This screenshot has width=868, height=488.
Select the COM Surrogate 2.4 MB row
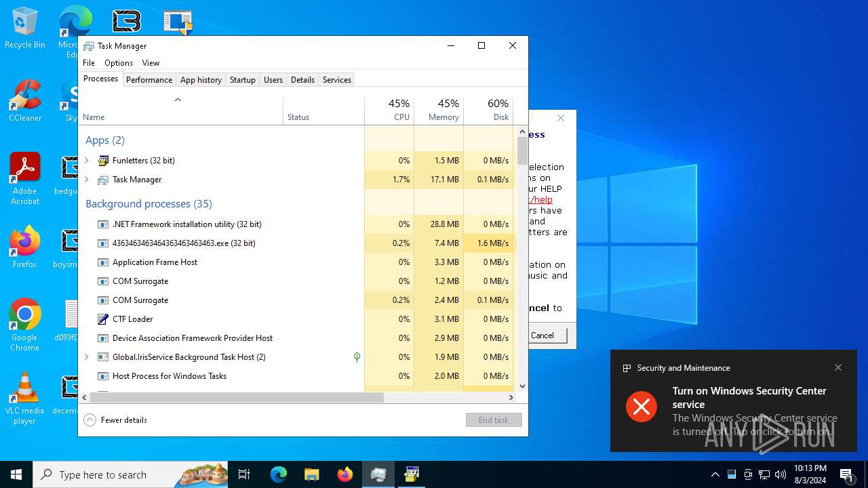pos(296,300)
